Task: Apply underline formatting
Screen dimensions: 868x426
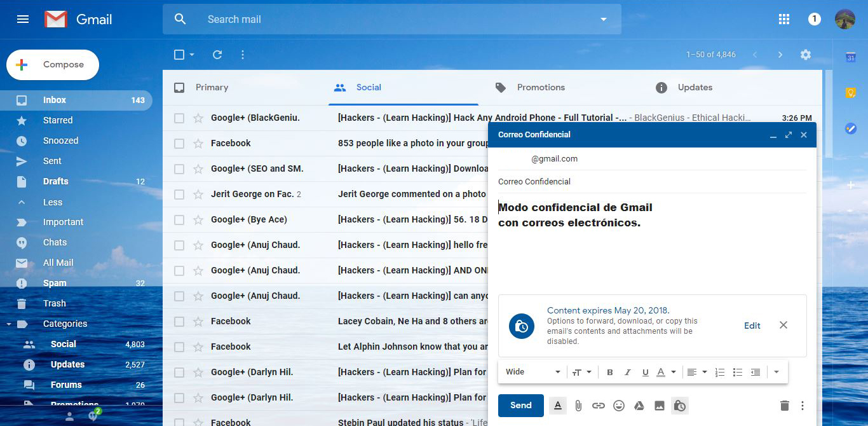Action: pos(646,372)
